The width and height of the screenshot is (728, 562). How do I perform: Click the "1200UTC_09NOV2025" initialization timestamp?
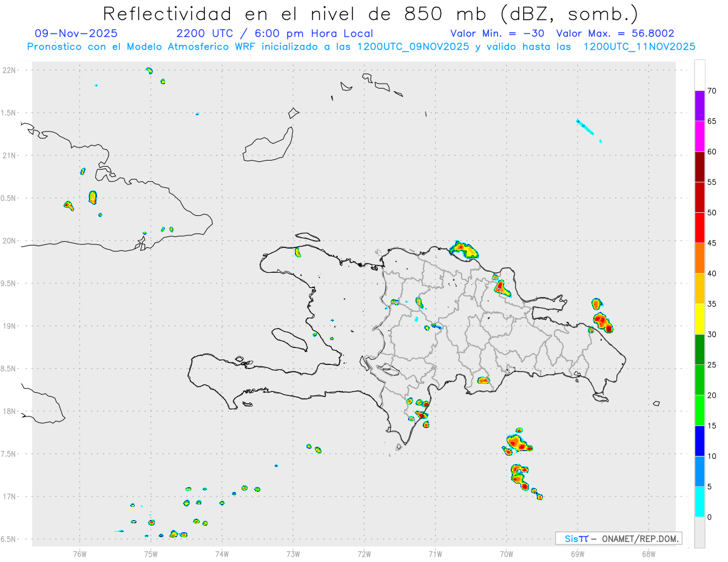413,47
